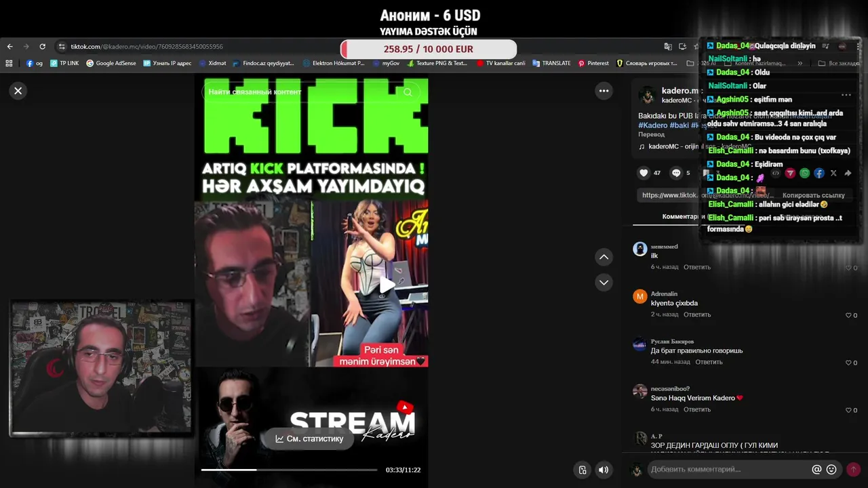Open the Pinterest bookmark
The width and height of the screenshot is (868, 488).
point(593,63)
